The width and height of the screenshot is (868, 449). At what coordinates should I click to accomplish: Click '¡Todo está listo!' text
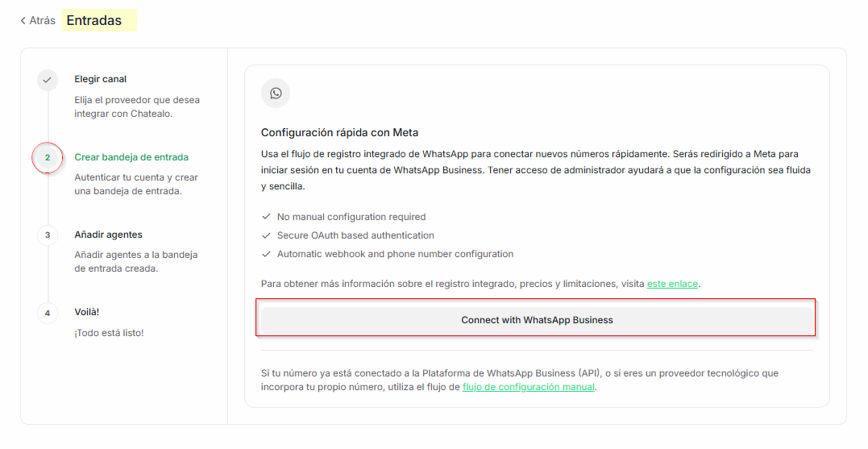109,333
